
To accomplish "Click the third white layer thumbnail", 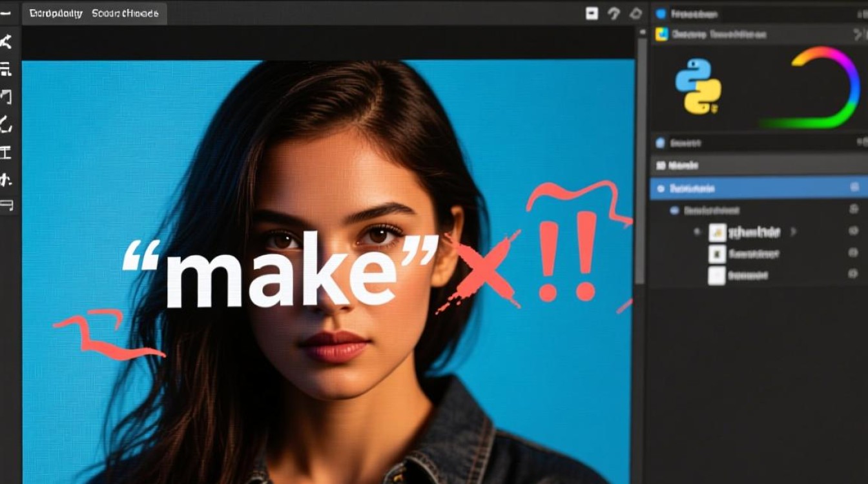I will point(717,276).
